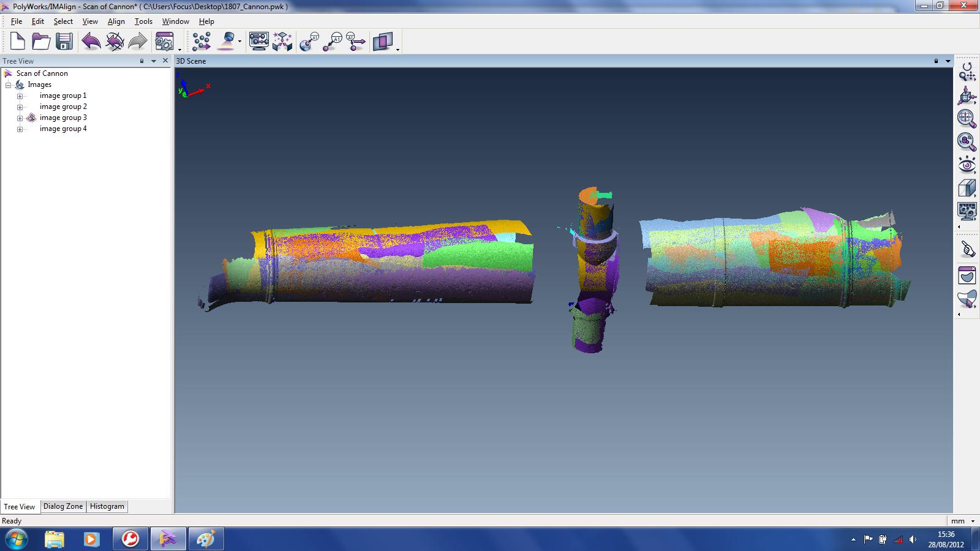This screenshot has height=551, width=980.
Task: Click the Save project floppy disk icon
Action: 64,42
